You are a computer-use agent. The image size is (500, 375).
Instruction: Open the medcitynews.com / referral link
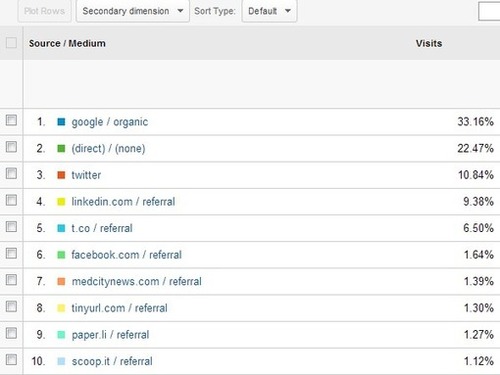137,281
